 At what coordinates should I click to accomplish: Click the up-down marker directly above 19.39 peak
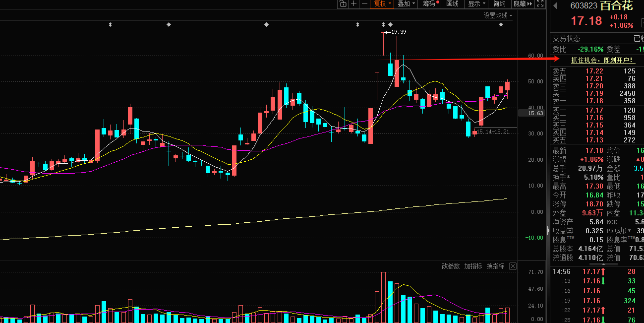383,24
